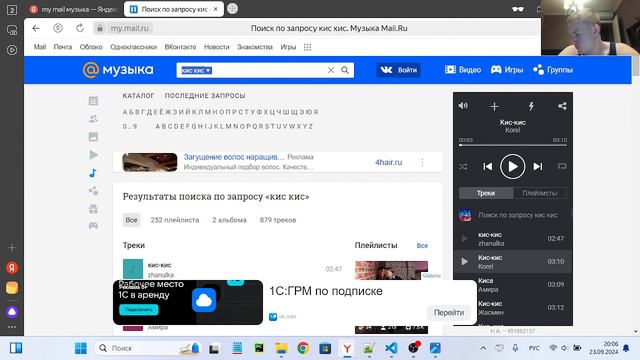Screen dimensions: 640x360
Task: Open all playlists via Все link
Action: click(x=422, y=246)
